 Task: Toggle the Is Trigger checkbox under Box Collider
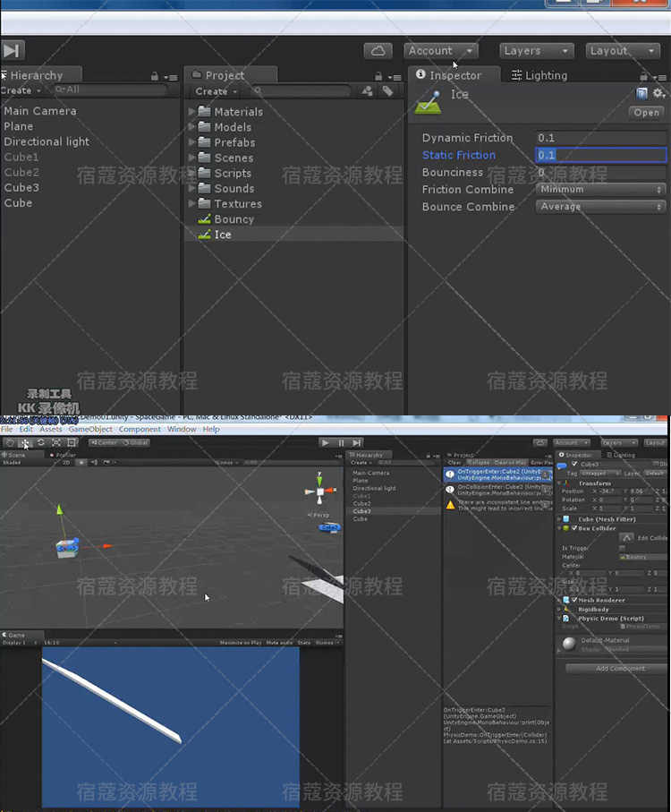pyautogui.click(x=622, y=547)
